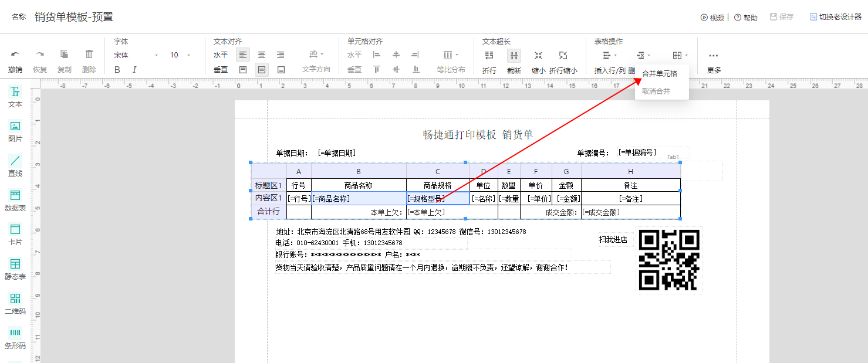
Task: Click the 删除 (Delete) toolbar icon
Action: point(89,54)
